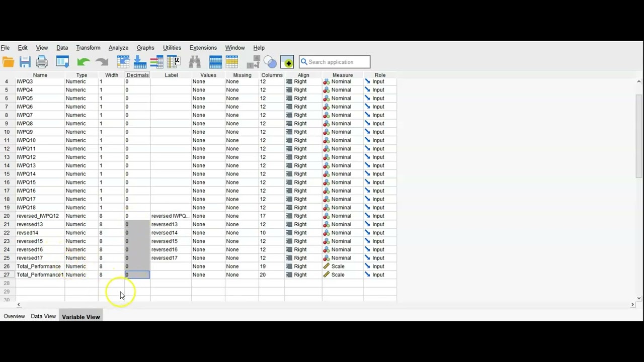The width and height of the screenshot is (644, 362).
Task: Select the IWPQ18 name cell
Action: point(40,207)
